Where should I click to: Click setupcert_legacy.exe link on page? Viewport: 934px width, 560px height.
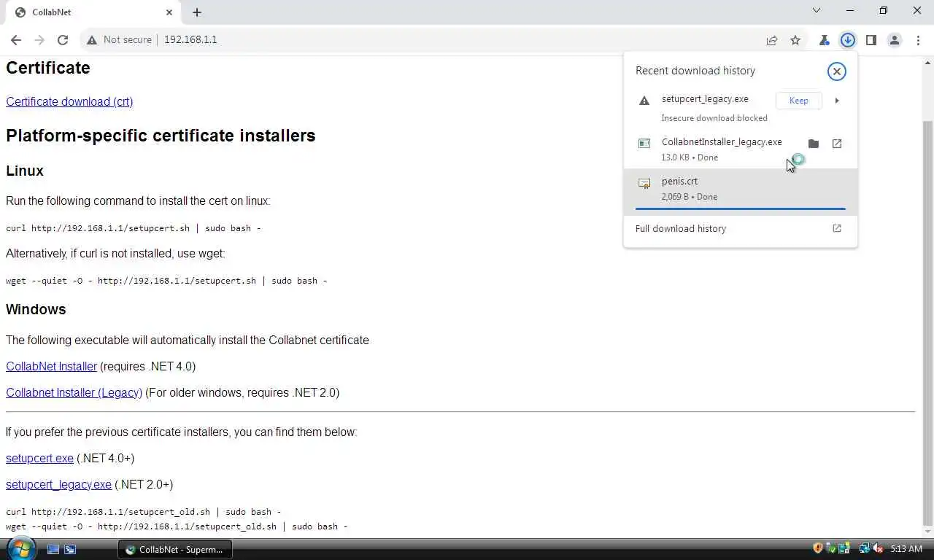click(58, 484)
